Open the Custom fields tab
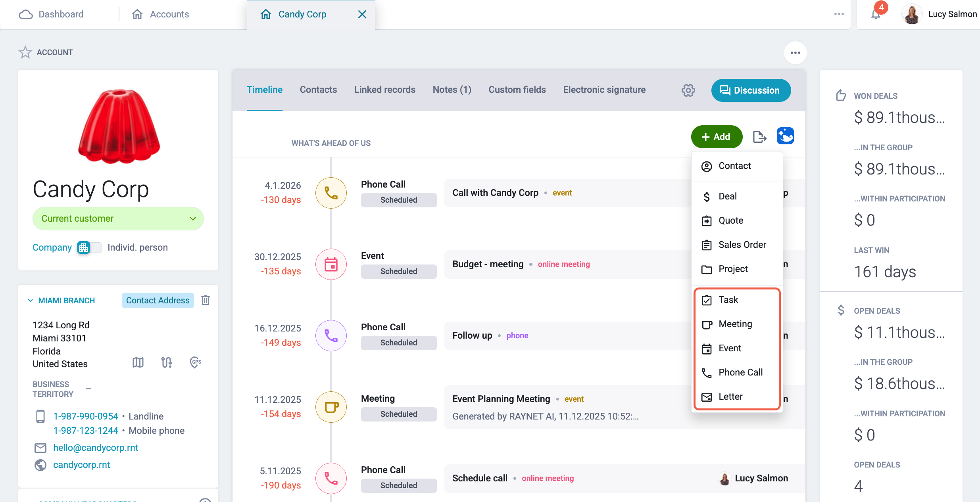The image size is (980, 502). pyautogui.click(x=517, y=90)
